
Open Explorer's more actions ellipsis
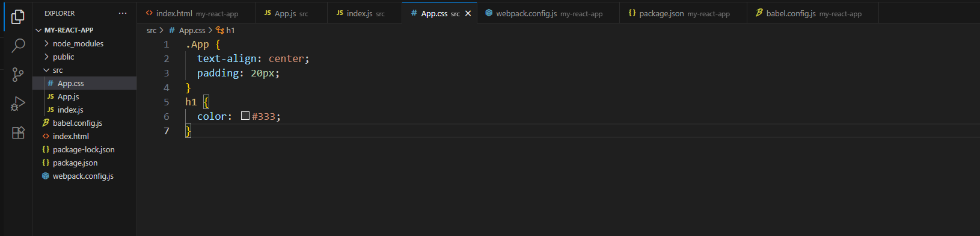pyautogui.click(x=123, y=13)
